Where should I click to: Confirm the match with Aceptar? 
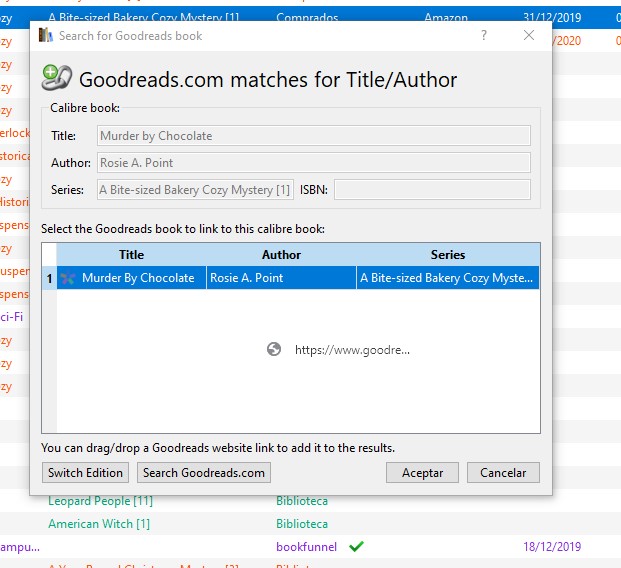422,473
